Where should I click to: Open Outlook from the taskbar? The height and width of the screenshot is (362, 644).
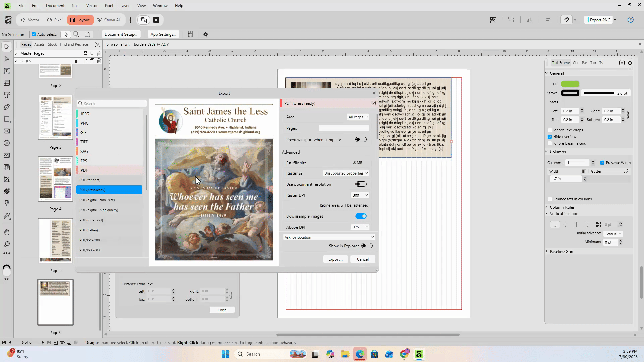click(389, 354)
